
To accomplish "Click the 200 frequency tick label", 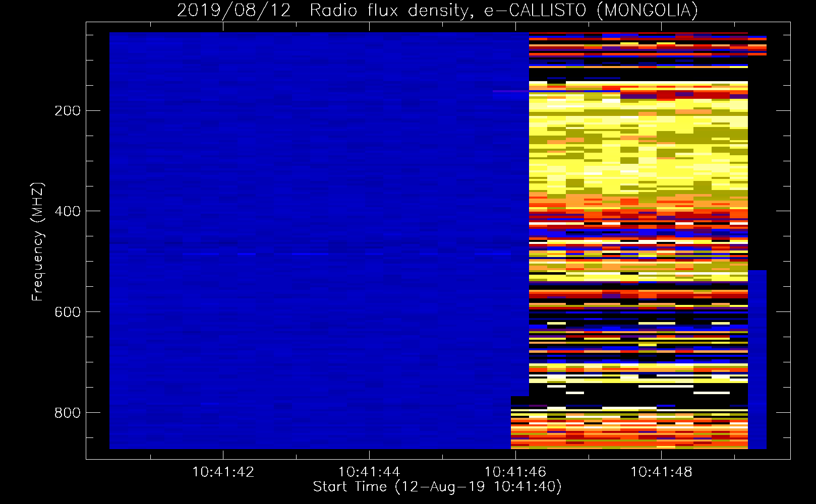I will [x=68, y=111].
